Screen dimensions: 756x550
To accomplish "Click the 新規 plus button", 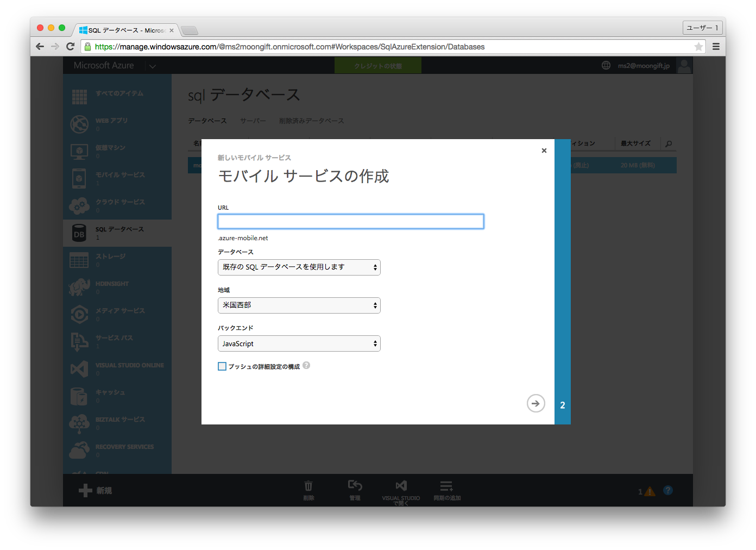I will (x=86, y=491).
